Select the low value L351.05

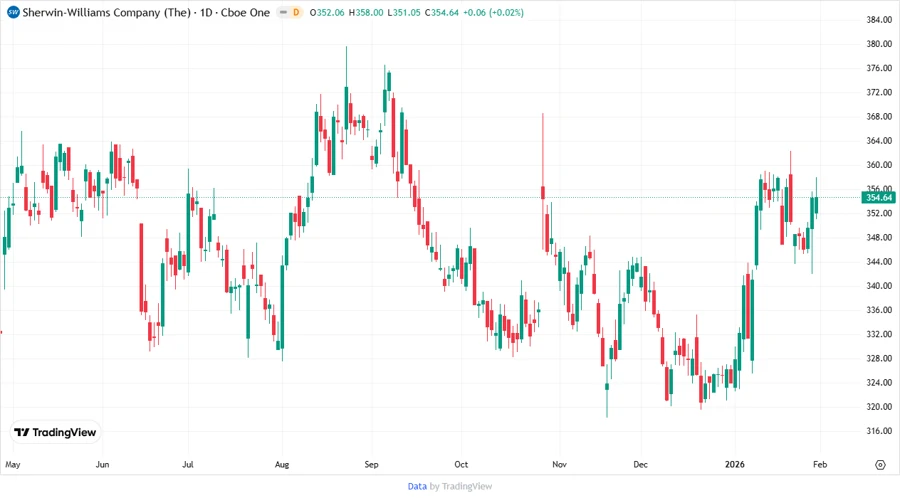404,12
